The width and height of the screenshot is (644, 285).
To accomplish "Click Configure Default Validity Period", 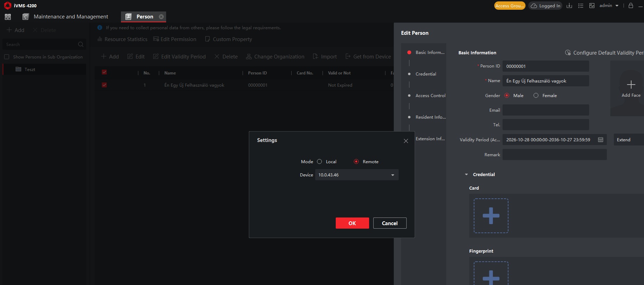I will coord(604,53).
